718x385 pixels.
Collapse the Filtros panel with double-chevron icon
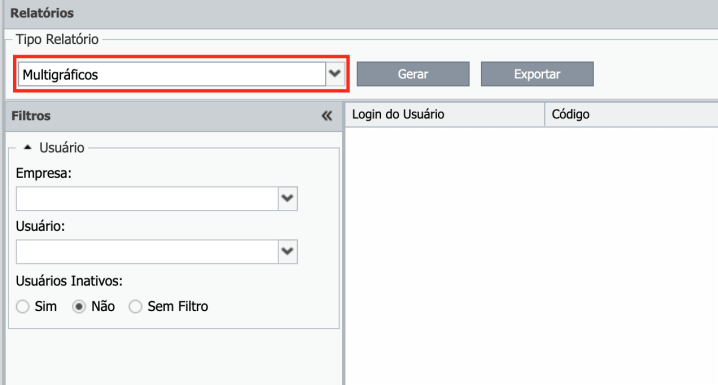click(326, 116)
